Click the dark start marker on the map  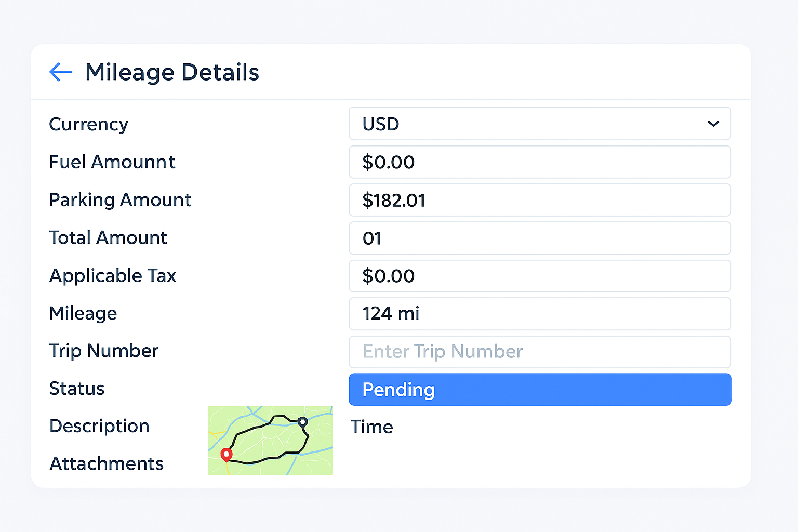(x=303, y=421)
